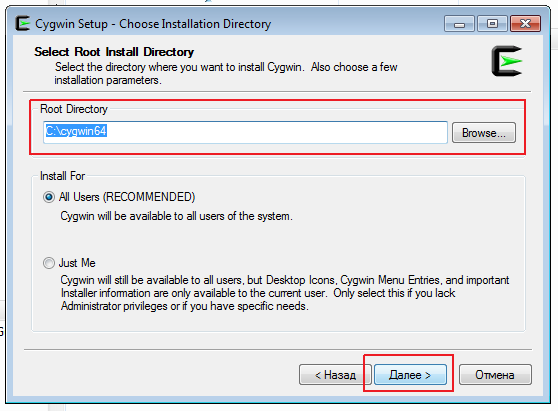Click the Cygwin icon in title bar
Screen dimensions: 558x411
coord(22,23)
